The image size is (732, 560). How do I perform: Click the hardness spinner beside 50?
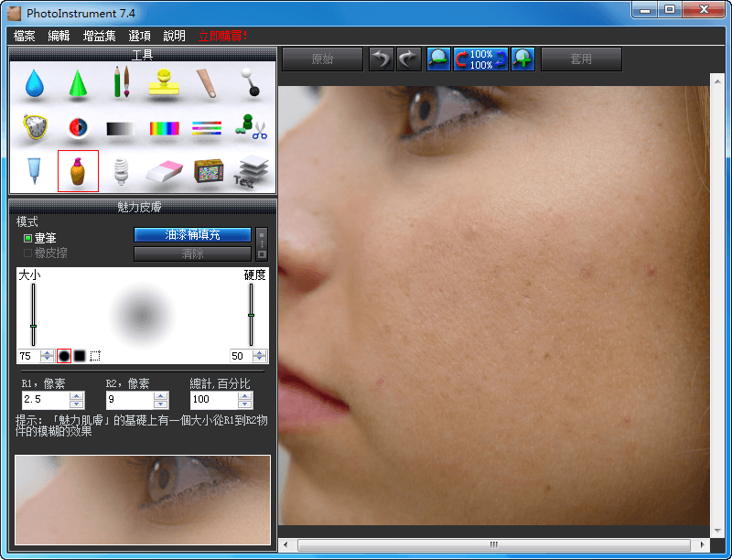coord(259,356)
